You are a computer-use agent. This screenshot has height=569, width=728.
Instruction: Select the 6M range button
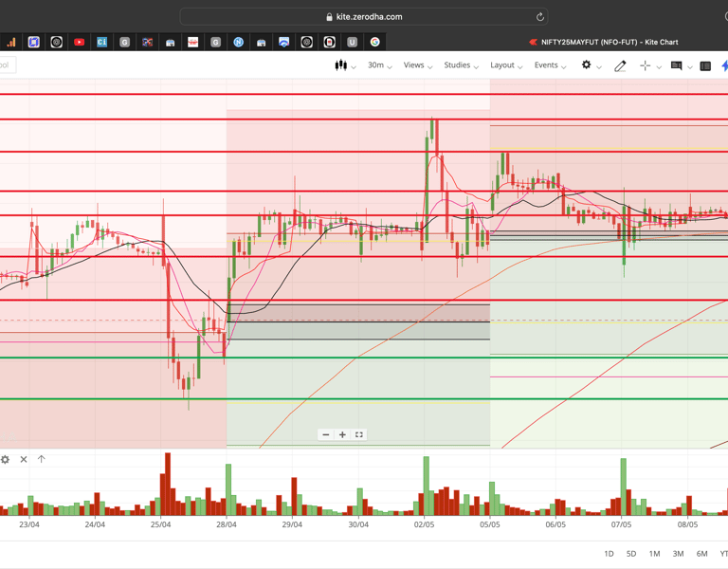701,554
